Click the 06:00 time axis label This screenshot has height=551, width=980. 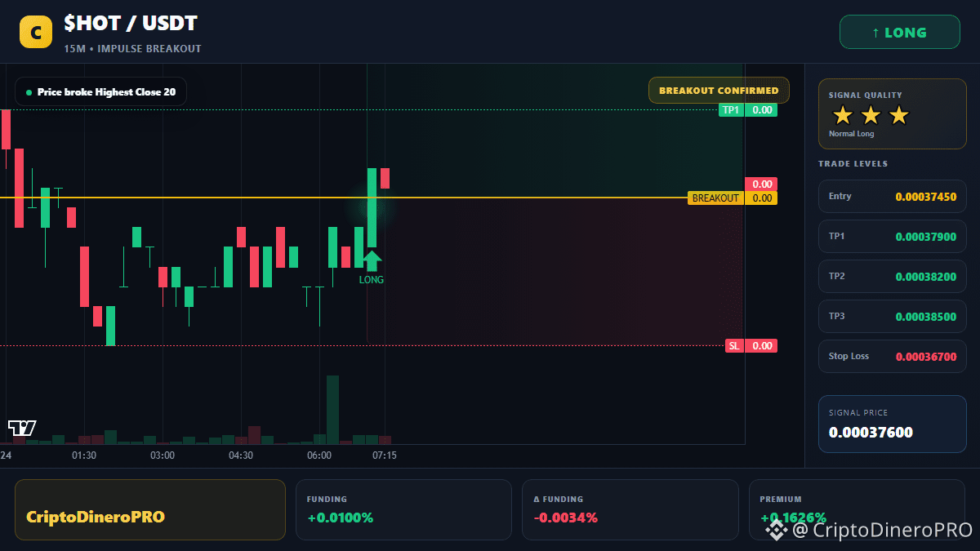(319, 455)
